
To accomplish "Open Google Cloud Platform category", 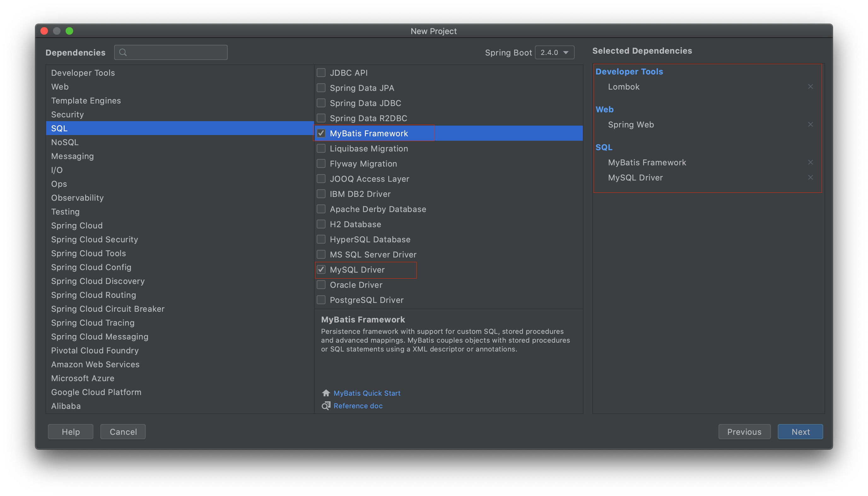I will pos(180,392).
